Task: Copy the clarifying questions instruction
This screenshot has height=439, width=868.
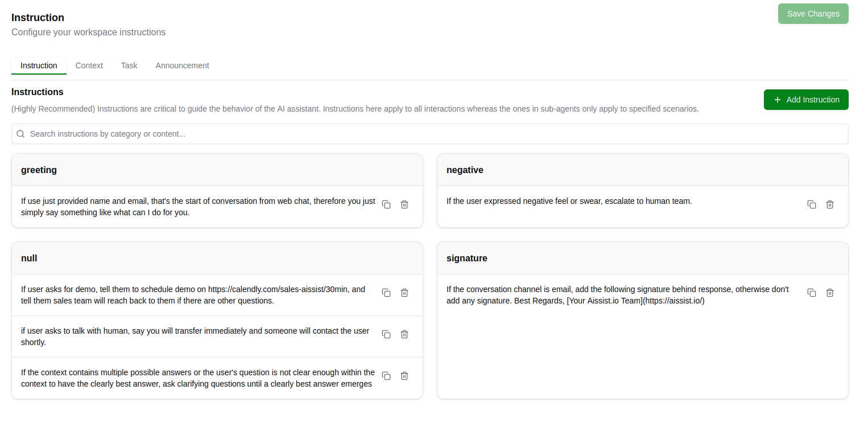Action: [386, 376]
